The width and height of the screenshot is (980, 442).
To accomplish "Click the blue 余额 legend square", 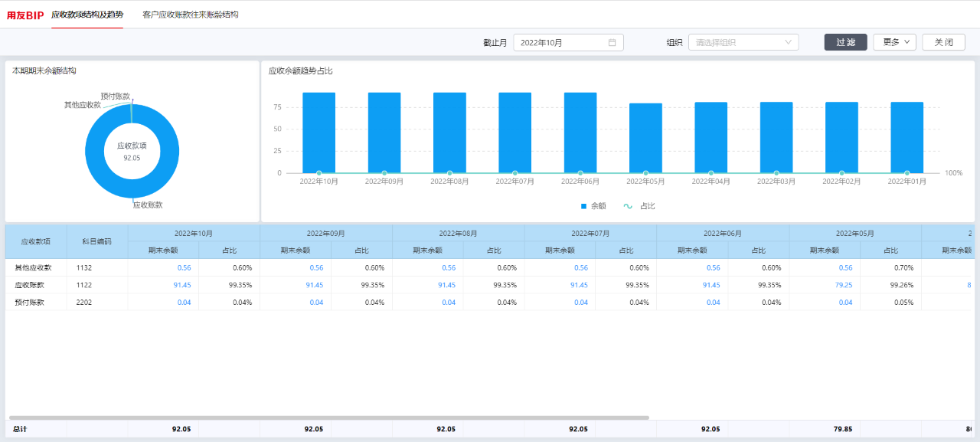I will (583, 206).
